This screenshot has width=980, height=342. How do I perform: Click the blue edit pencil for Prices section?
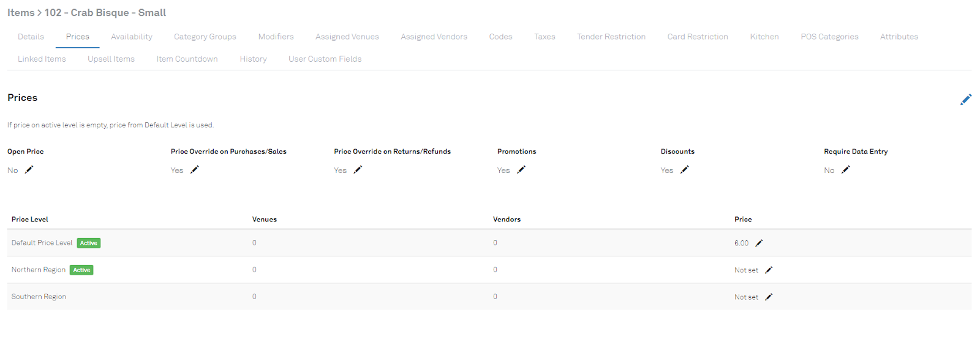coord(965,100)
